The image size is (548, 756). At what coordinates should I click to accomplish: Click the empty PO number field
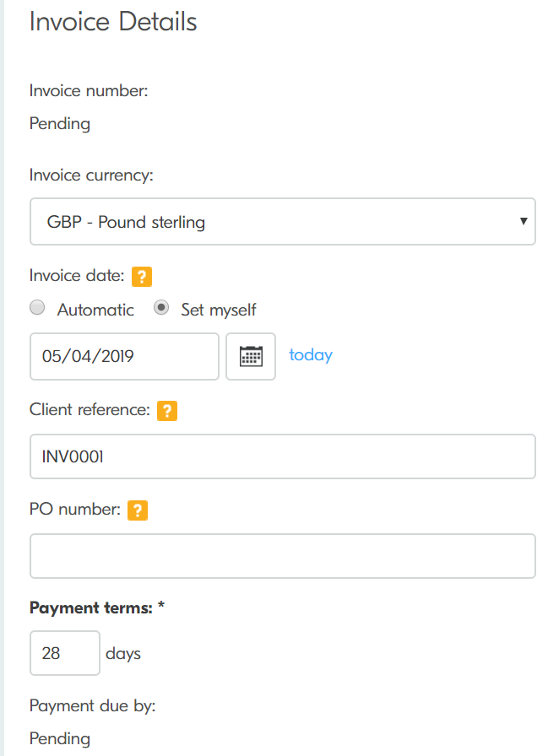click(x=282, y=556)
